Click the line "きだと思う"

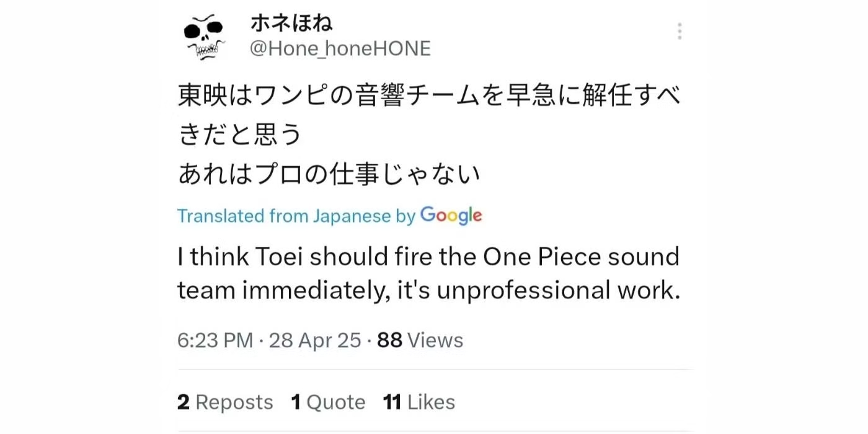(240, 135)
